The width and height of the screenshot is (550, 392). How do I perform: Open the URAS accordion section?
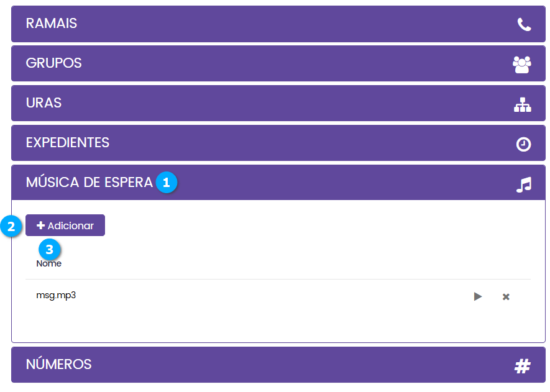(x=44, y=103)
